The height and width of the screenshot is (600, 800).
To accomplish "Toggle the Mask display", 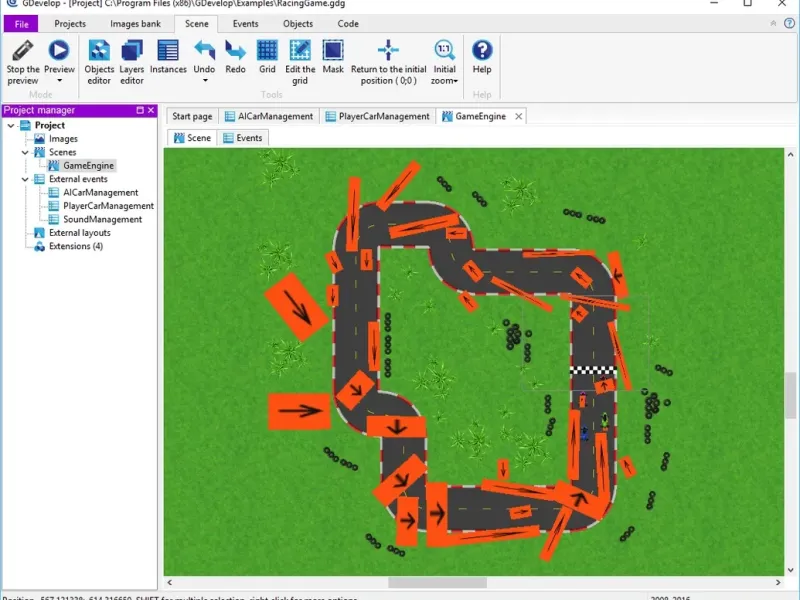I will (x=333, y=50).
